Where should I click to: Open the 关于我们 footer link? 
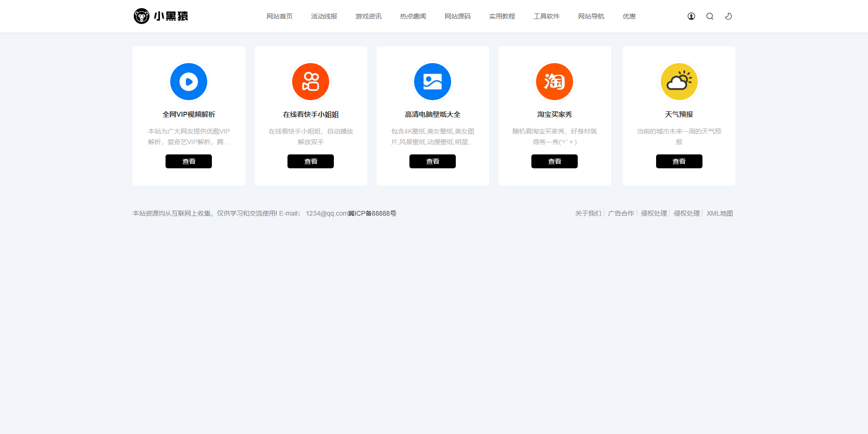587,213
